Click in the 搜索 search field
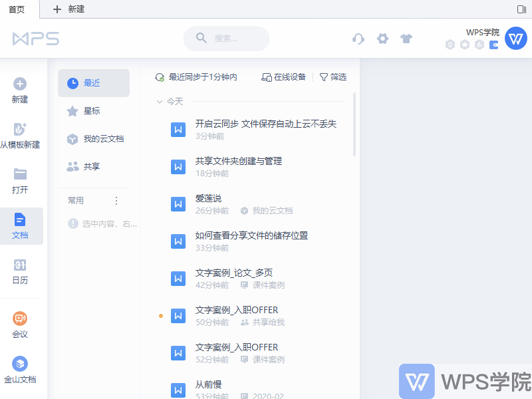 point(226,39)
